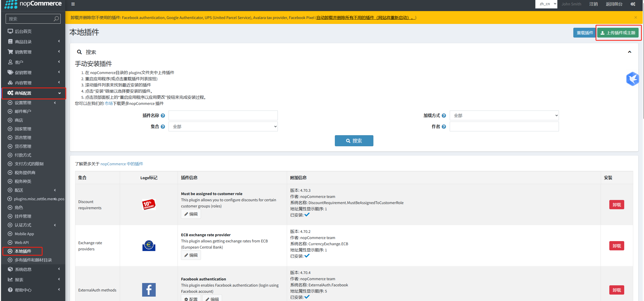The image size is (644, 301).
Task: Open the nopCommerce 中的插件 link
Action: click(x=122, y=164)
